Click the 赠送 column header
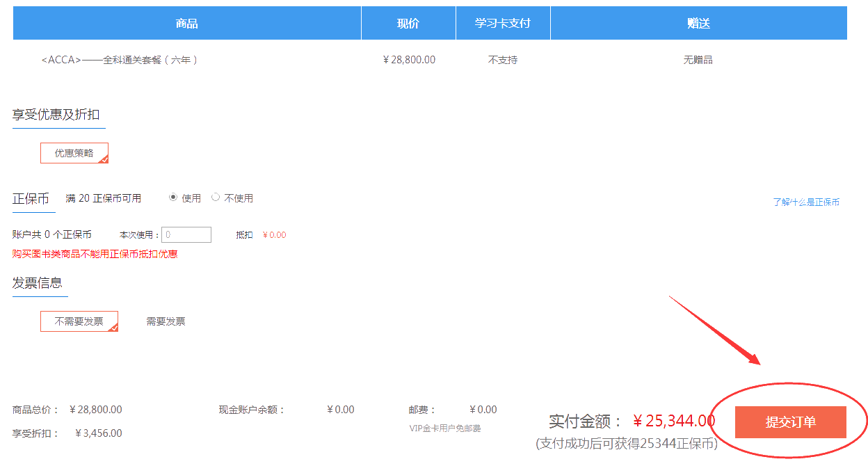868x473 pixels. 698,24
